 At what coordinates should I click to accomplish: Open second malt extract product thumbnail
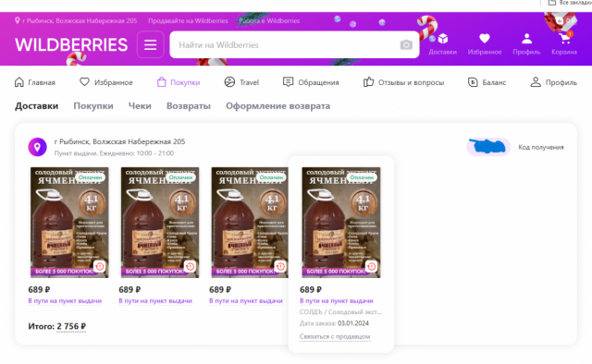(x=160, y=223)
